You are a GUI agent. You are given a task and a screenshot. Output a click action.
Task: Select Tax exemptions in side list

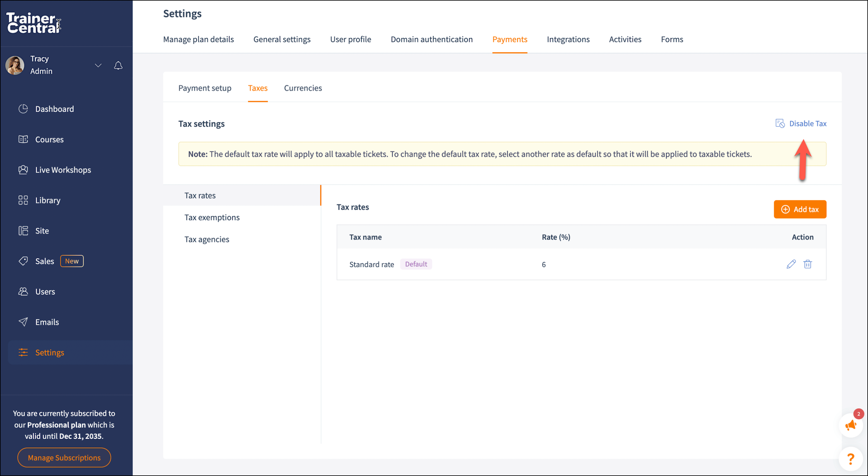pyautogui.click(x=212, y=217)
